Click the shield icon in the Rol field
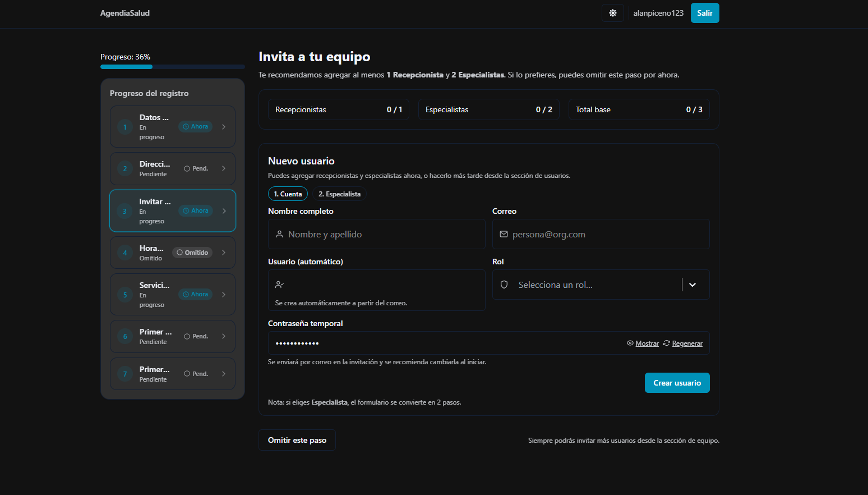Image resolution: width=868 pixels, height=495 pixels. 504,285
